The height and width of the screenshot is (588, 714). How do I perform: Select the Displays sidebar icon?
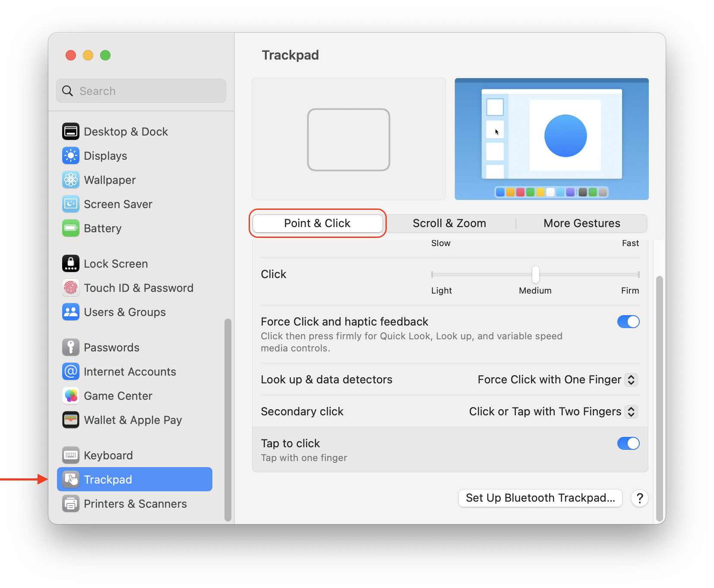click(x=105, y=155)
